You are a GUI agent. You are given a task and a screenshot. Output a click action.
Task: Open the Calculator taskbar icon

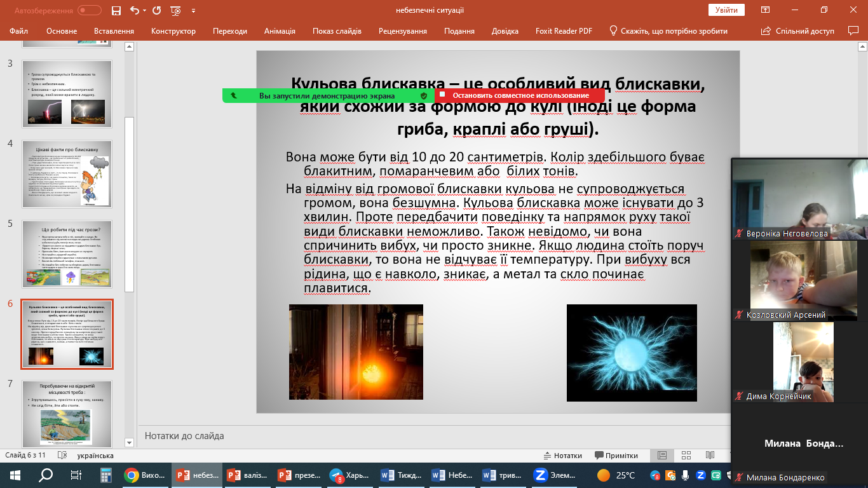click(x=105, y=475)
